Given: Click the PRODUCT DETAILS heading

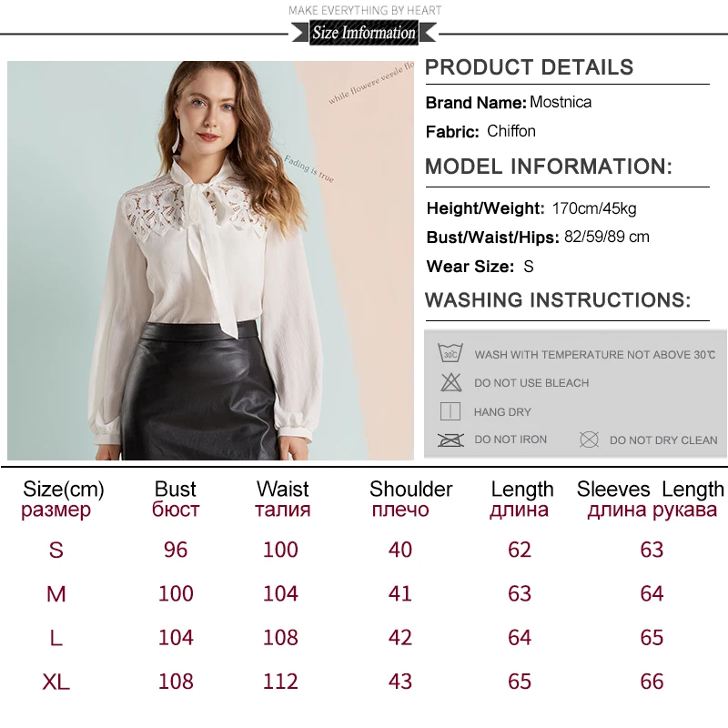Looking at the screenshot, I should point(530,67).
